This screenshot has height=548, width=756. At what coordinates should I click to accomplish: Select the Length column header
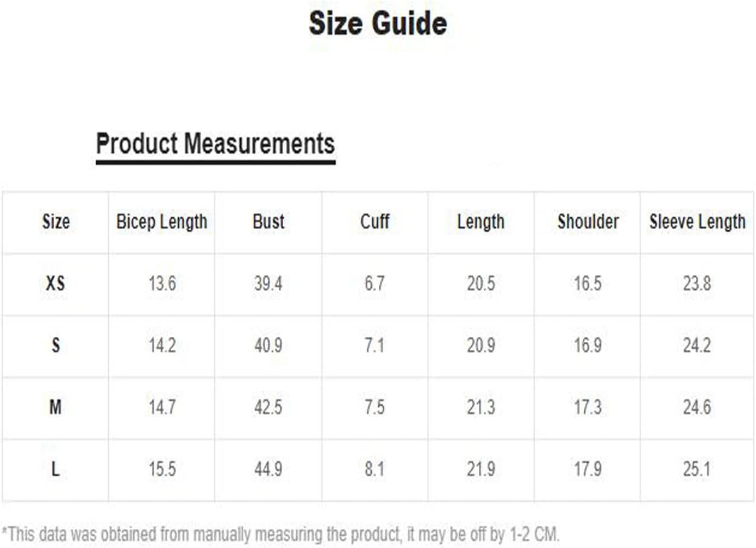481,222
